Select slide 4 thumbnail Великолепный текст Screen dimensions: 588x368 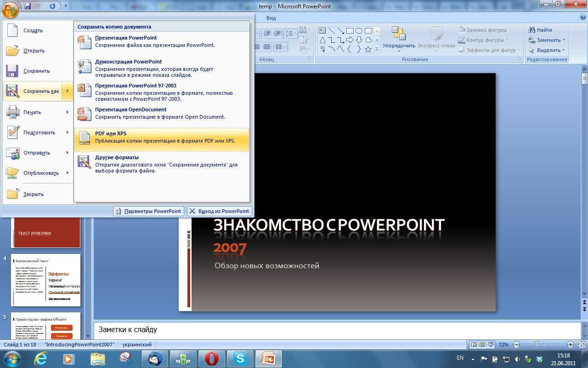(x=46, y=280)
